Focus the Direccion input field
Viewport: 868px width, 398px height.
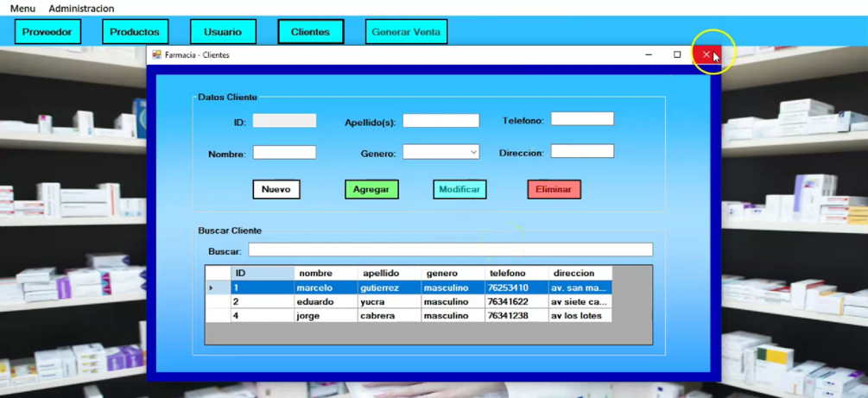point(582,151)
